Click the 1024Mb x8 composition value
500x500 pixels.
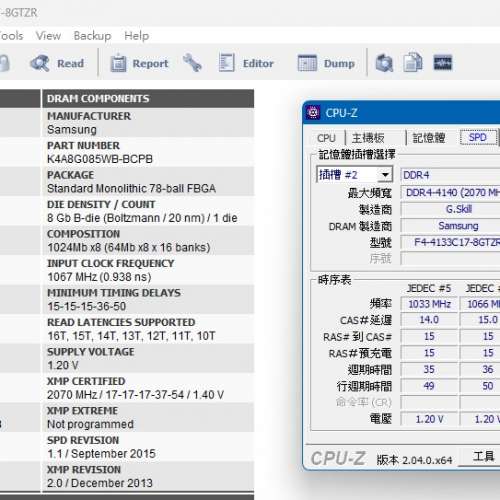click(128, 247)
